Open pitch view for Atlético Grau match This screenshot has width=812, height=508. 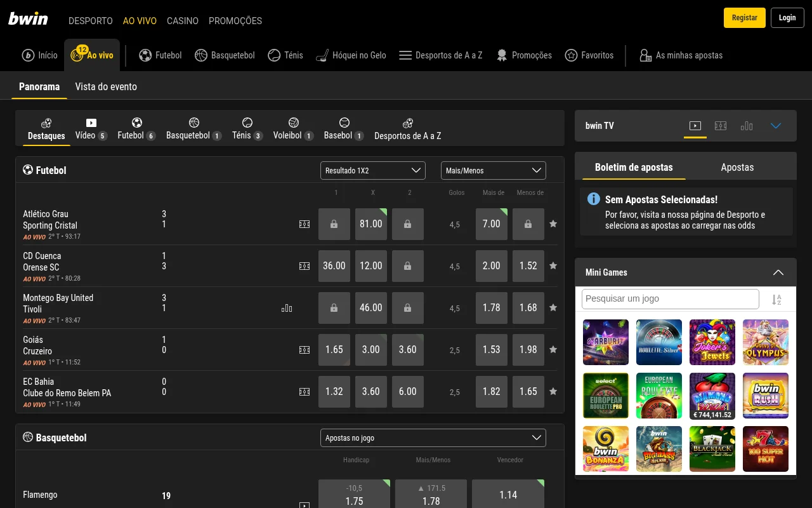tap(304, 224)
